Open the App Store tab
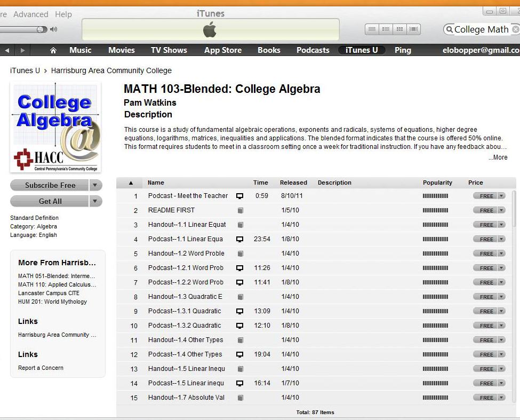520x420 pixels. pos(223,50)
